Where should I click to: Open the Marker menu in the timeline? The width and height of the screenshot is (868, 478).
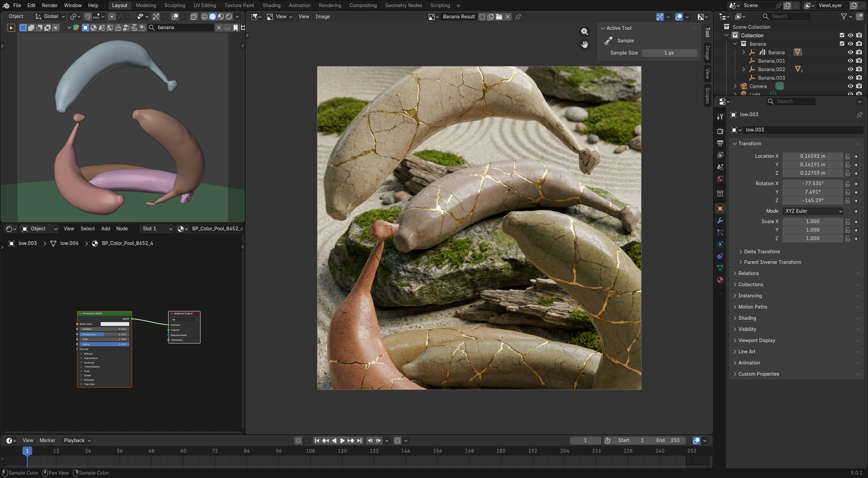pyautogui.click(x=47, y=440)
